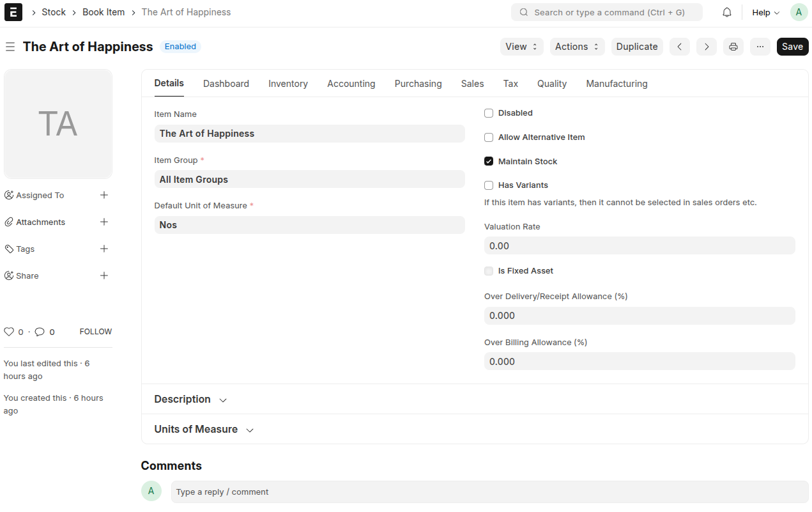Screen dimensions: 812x512
Task: Click the next document arrow
Action: click(x=706, y=46)
